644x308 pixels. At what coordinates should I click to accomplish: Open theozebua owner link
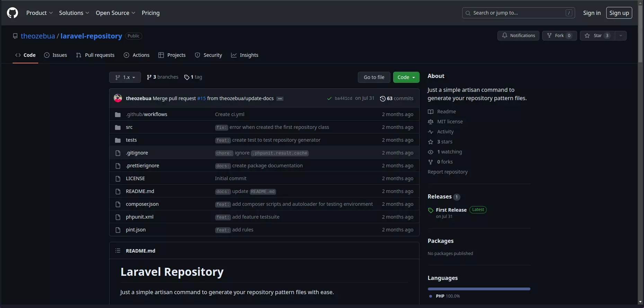(x=38, y=36)
